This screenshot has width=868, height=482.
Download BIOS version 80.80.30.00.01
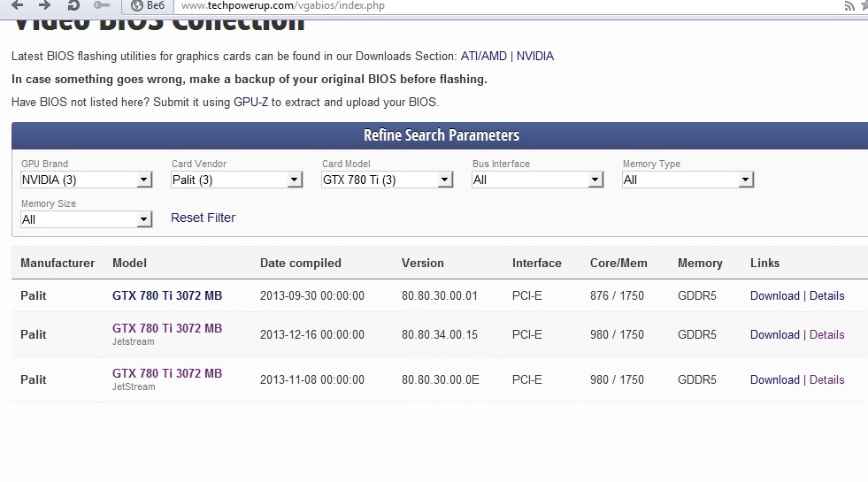(x=774, y=295)
